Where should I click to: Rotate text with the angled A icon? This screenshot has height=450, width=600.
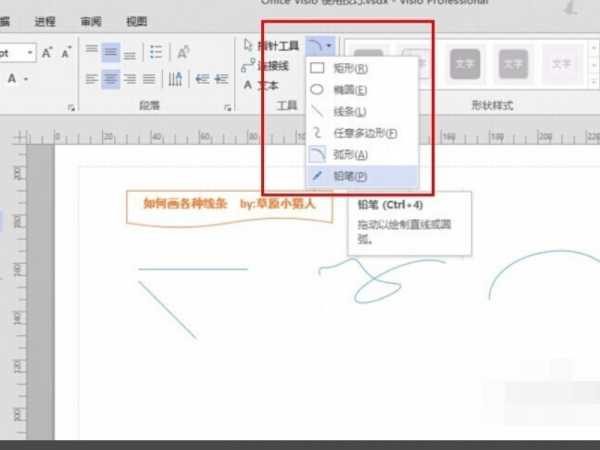click(183, 52)
